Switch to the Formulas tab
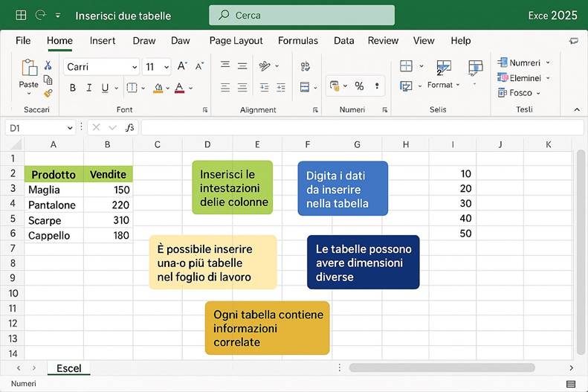The image size is (588, 392). coord(298,40)
